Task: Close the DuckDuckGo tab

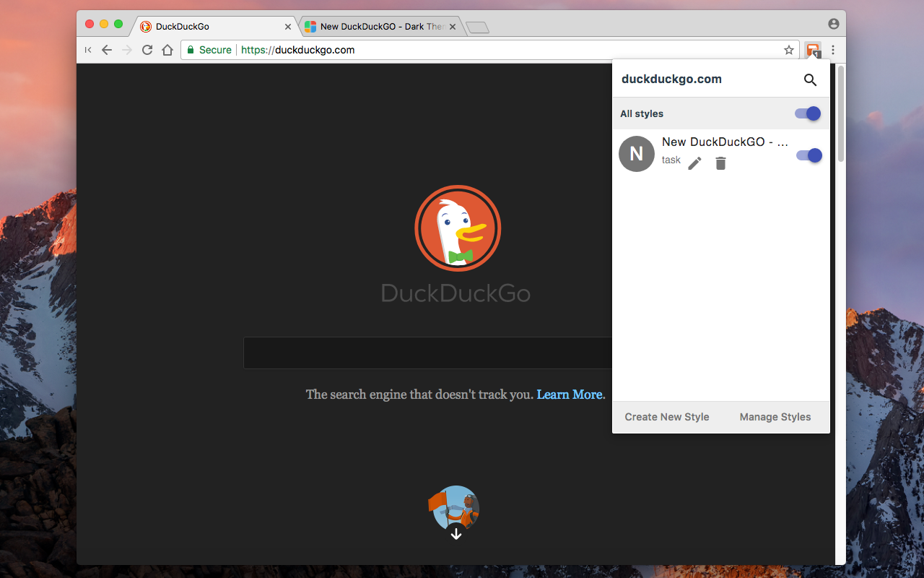Action: (288, 27)
